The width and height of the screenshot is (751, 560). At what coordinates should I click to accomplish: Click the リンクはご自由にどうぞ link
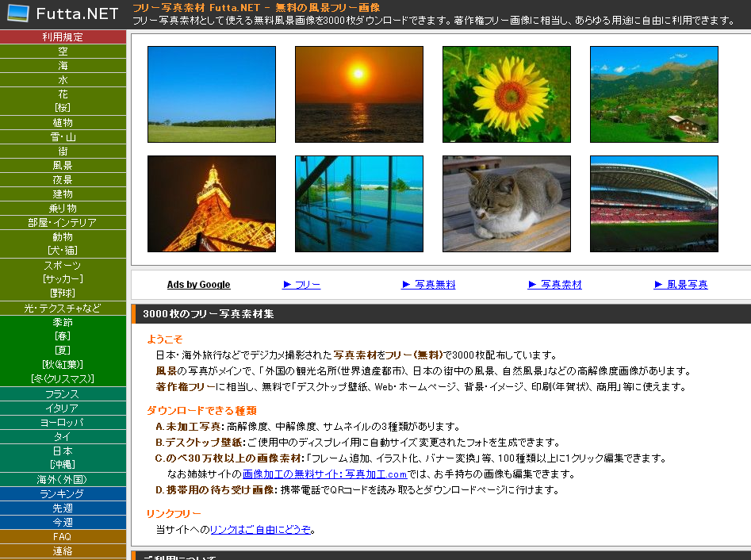click(261, 529)
